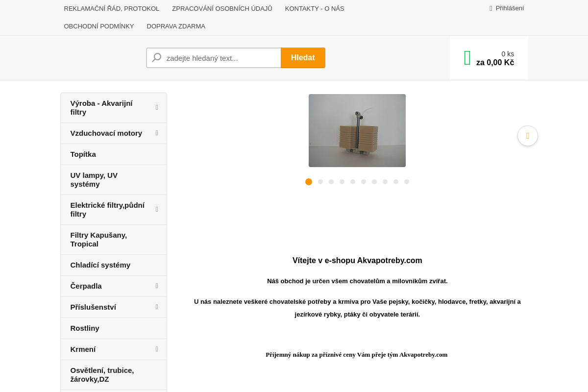588x392 pixels.
Task: Open the shopping cart icon
Action: pos(467,58)
